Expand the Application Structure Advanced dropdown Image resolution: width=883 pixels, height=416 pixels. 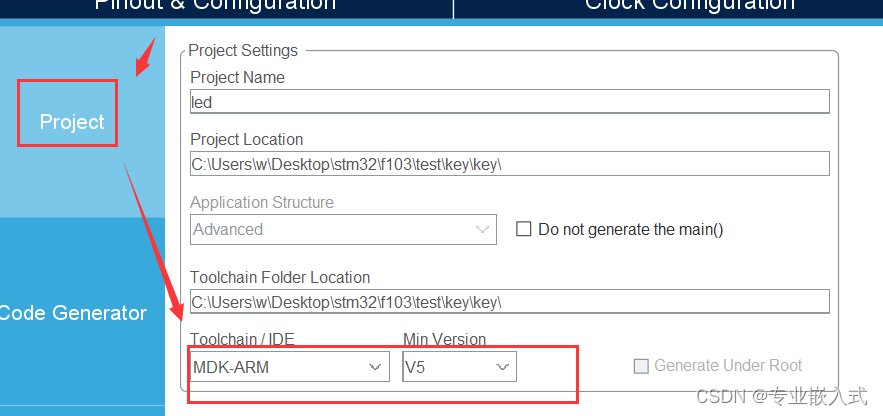coord(343,230)
